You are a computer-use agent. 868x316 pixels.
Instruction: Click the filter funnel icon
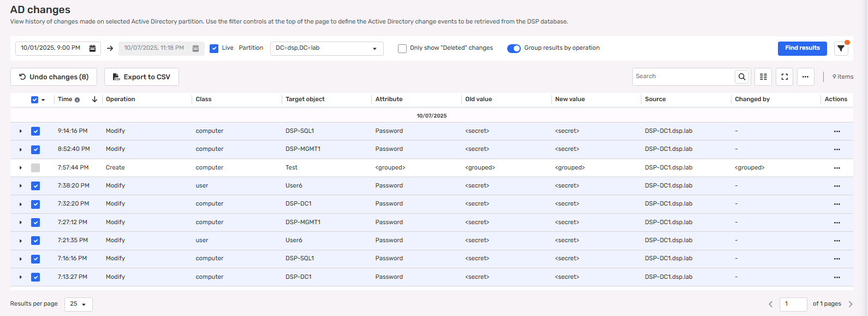tap(841, 48)
